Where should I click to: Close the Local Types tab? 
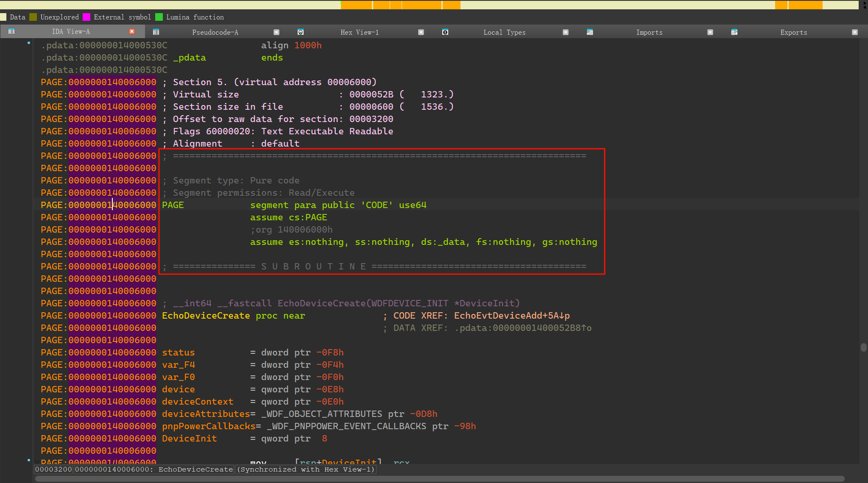(x=566, y=32)
